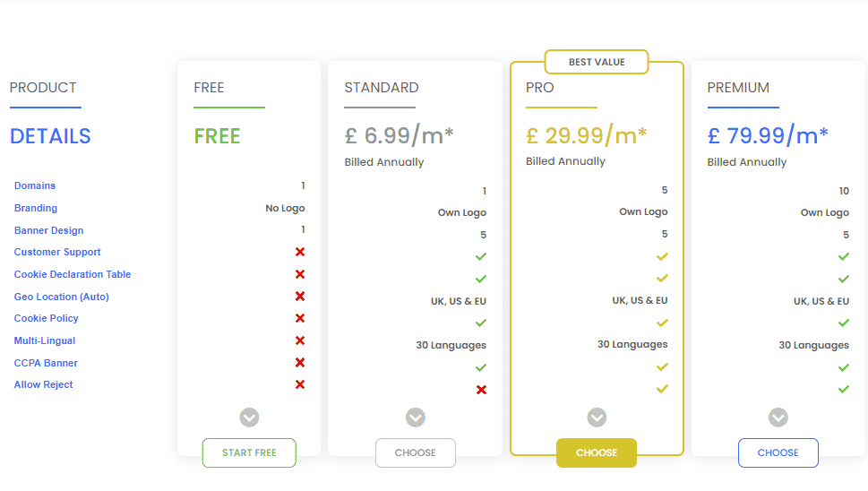Click the START FREE button
Screen dimensions: 868x491
[x=249, y=452]
